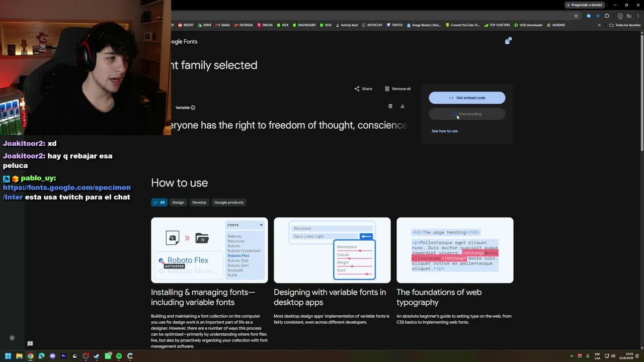
Task: Open Steam from the taskbar
Action: [x=97, y=356]
